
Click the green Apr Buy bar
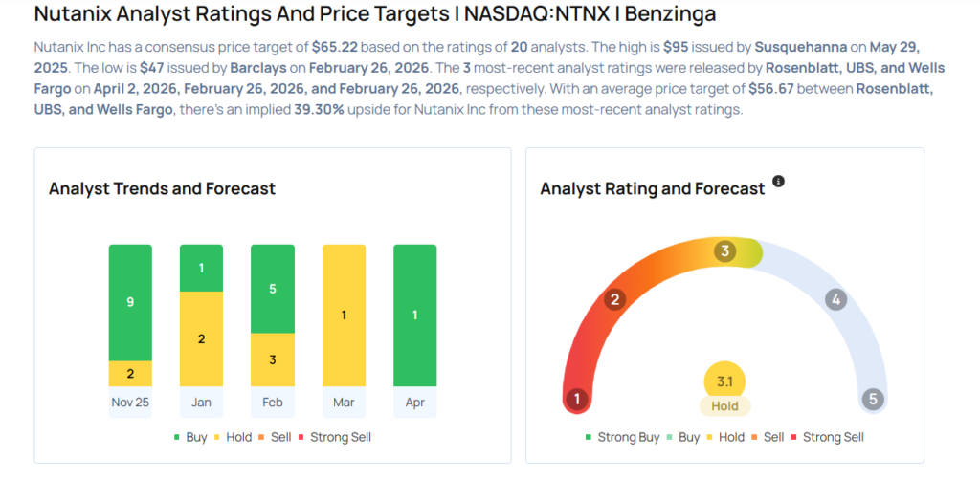click(414, 316)
